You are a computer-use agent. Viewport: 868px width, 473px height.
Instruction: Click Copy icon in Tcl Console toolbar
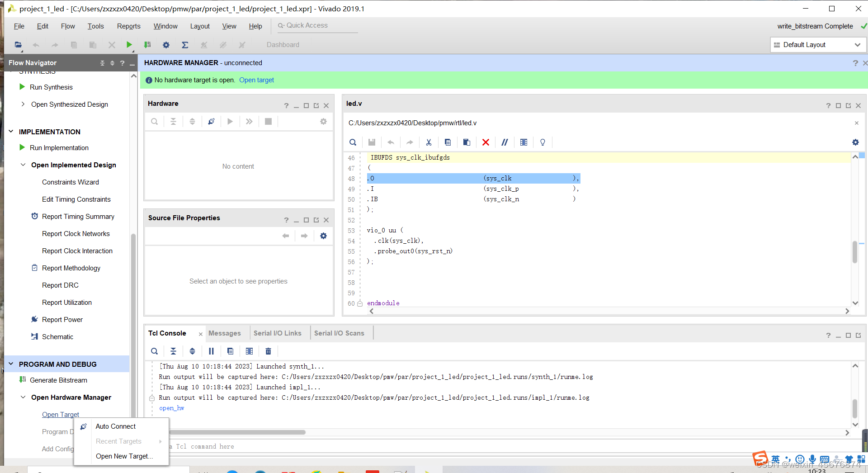[230, 351]
